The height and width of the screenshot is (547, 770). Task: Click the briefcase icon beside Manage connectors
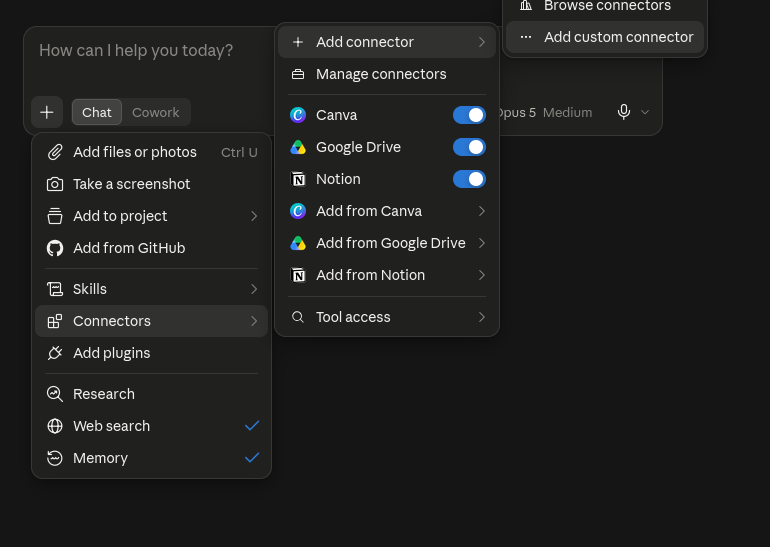[298, 74]
